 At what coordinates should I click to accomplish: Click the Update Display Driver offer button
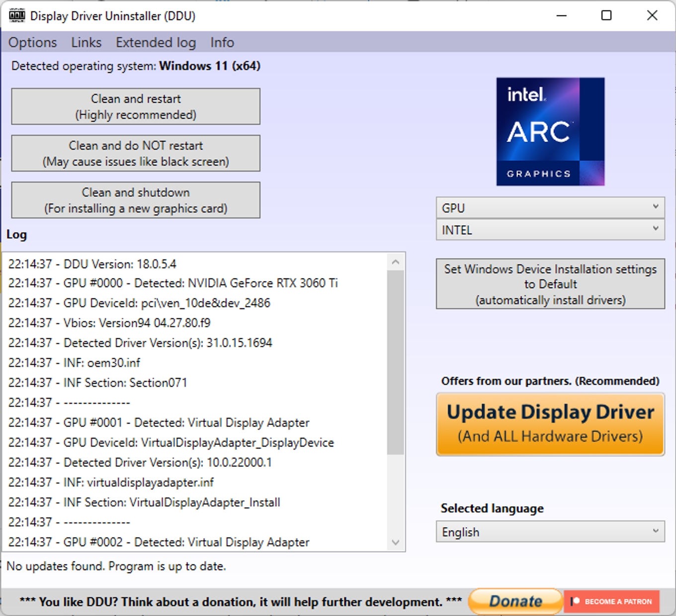(550, 424)
